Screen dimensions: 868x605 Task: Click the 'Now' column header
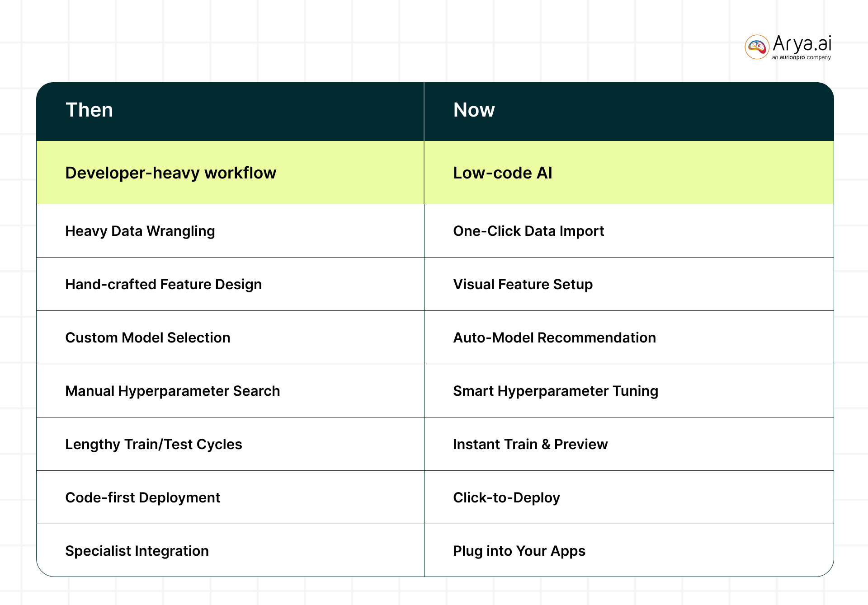629,111
